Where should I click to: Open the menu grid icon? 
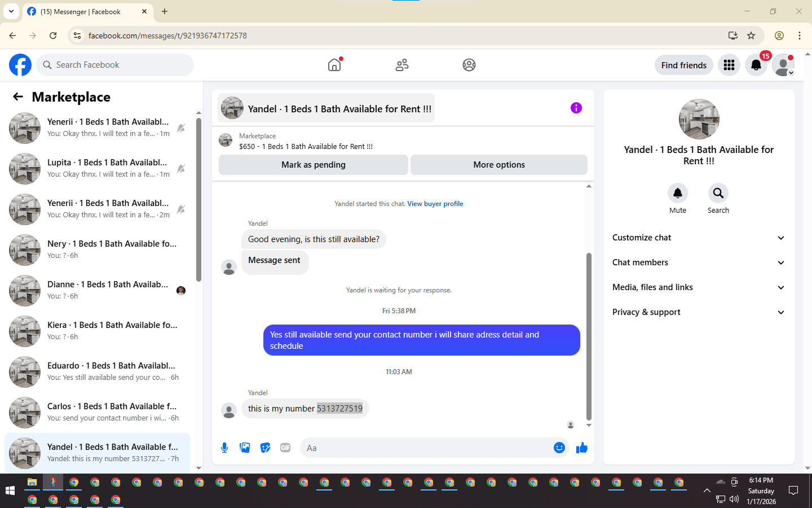pos(729,65)
